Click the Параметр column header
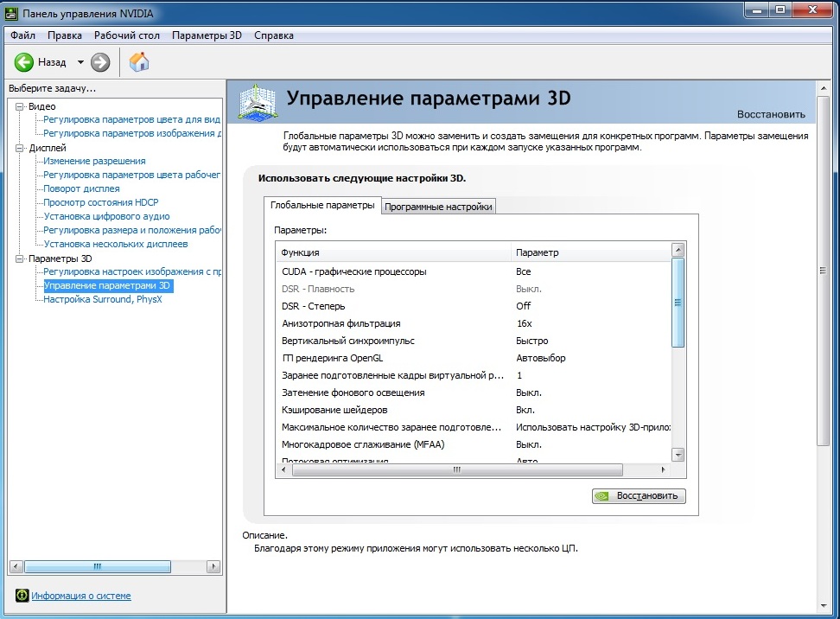Viewport: 840px width, 619px height. click(x=591, y=252)
